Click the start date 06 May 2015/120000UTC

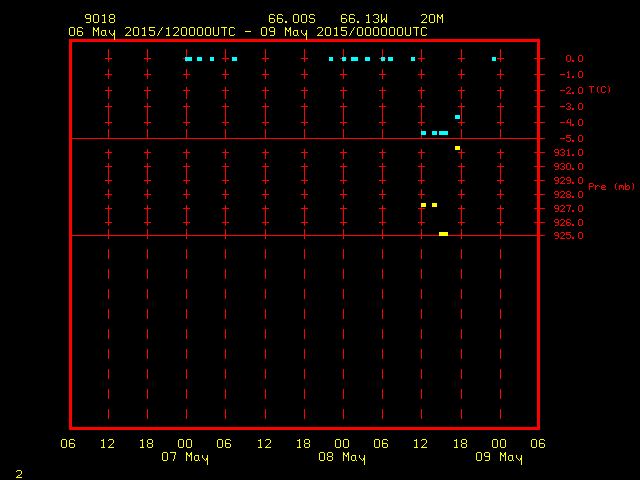click(151, 31)
